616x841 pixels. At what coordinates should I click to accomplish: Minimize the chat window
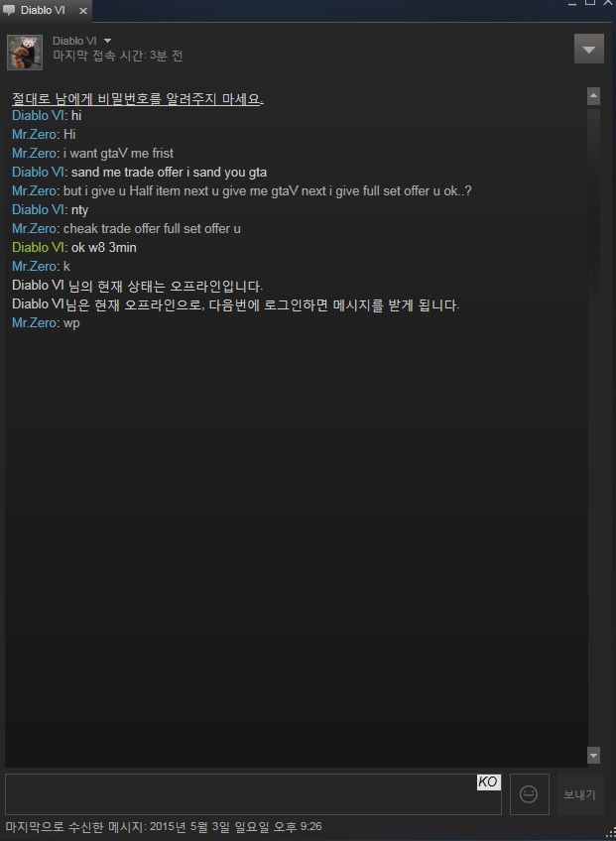tap(572, 3)
